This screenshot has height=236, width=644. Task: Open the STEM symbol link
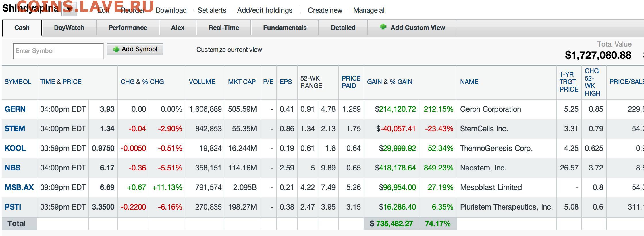(15, 129)
